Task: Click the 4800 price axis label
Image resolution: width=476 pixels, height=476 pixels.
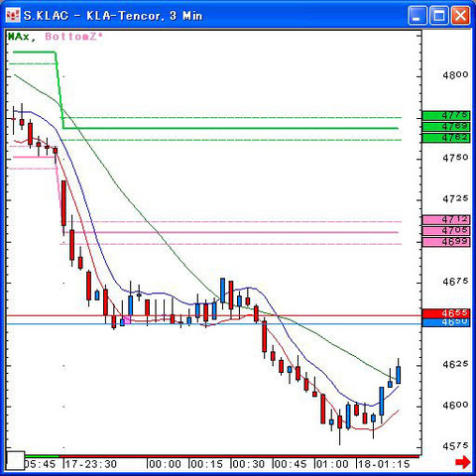Action: coord(455,75)
